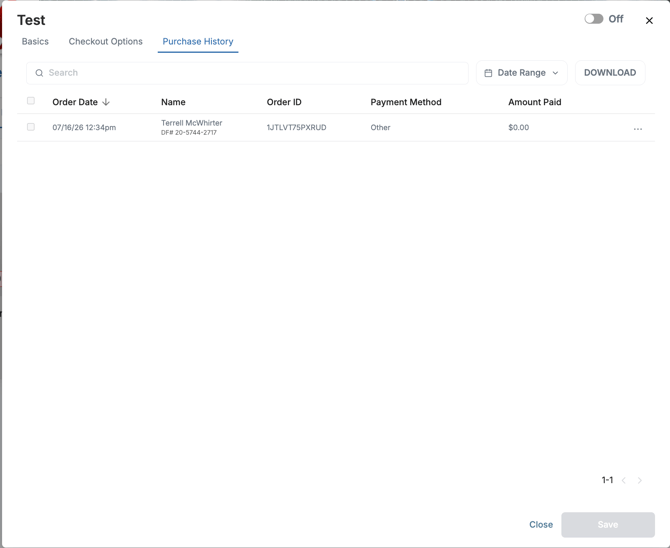Click the Name column header
Viewport: 670px width, 548px height.
[173, 102]
